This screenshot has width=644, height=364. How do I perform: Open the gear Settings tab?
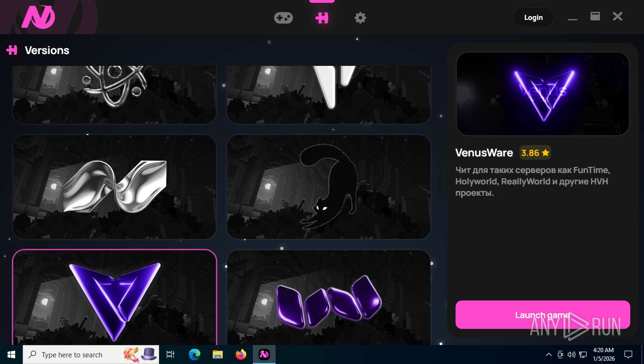360,18
